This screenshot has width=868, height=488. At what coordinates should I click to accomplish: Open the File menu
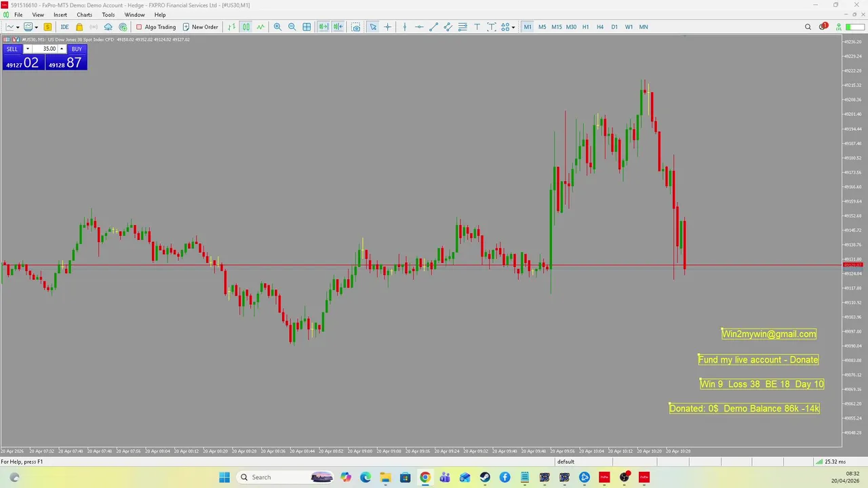[18, 15]
